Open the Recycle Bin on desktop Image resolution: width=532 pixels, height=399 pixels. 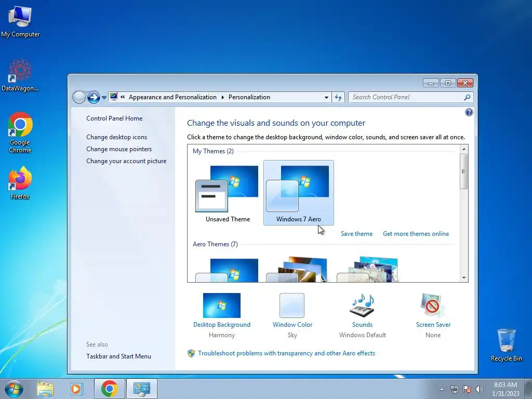(506, 345)
